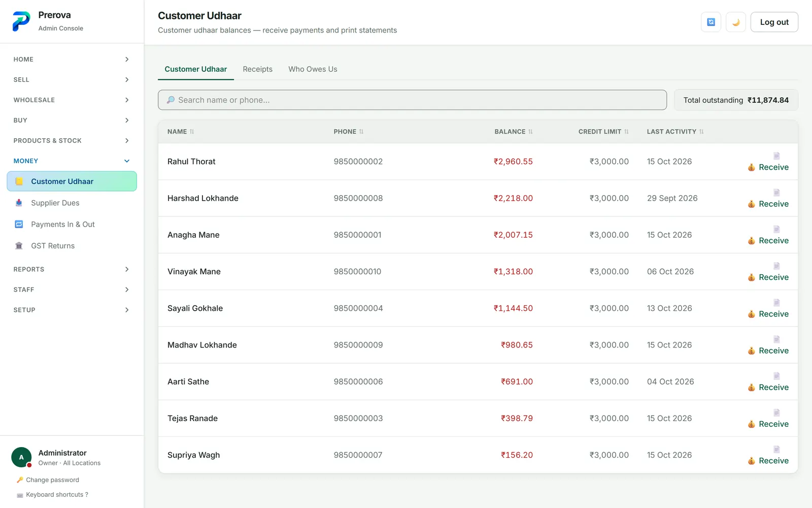Open statement document icon for Madhav Lokhande
The image size is (812, 508).
pyautogui.click(x=776, y=339)
